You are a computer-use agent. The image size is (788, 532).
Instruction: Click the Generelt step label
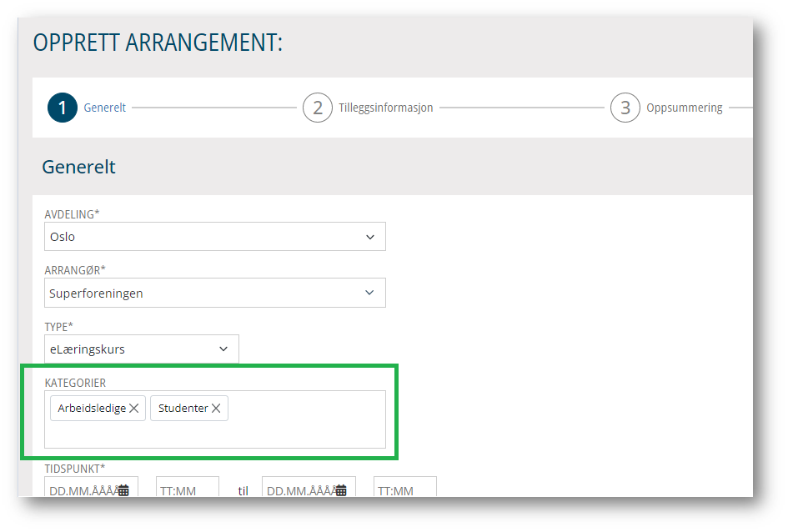(104, 108)
